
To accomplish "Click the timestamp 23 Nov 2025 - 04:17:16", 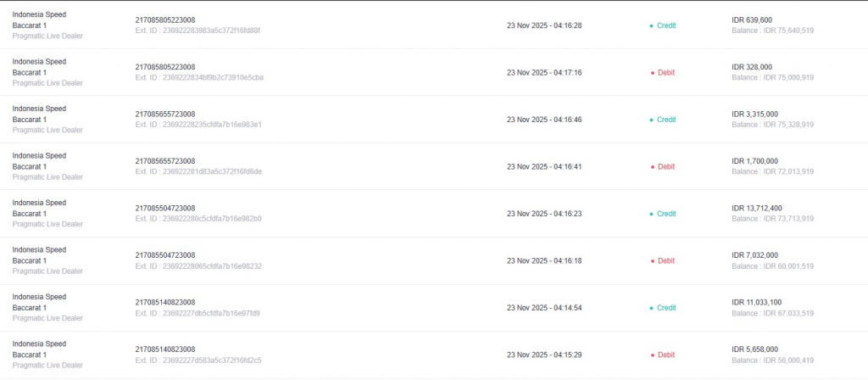I will [544, 73].
